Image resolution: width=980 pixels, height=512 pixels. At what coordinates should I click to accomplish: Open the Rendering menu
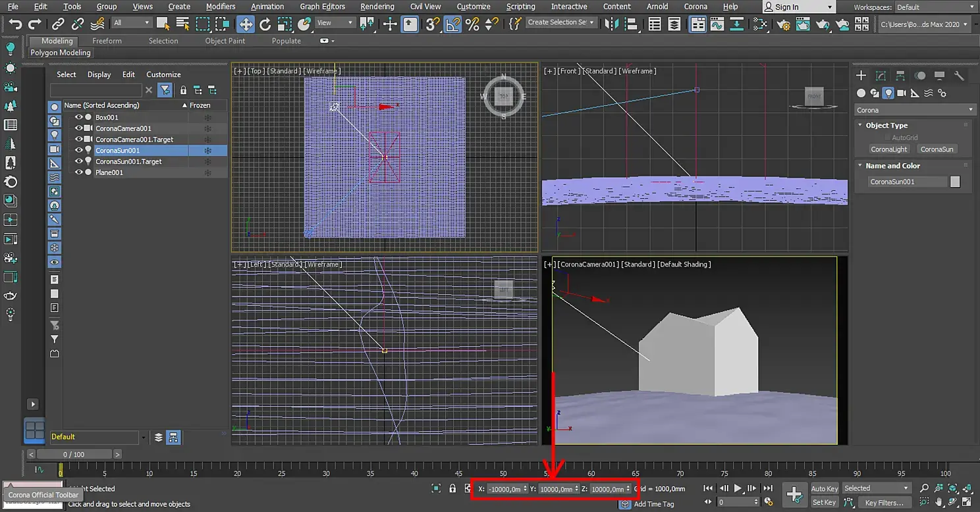point(377,7)
